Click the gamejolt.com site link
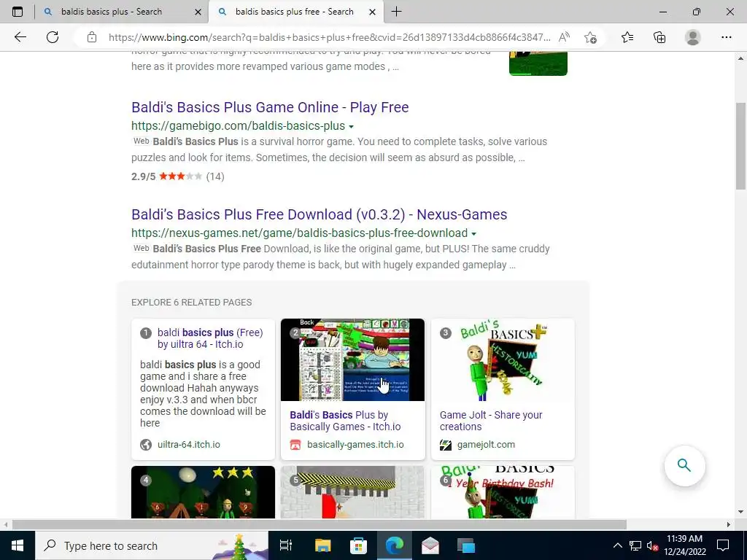747x560 pixels. pos(485,444)
